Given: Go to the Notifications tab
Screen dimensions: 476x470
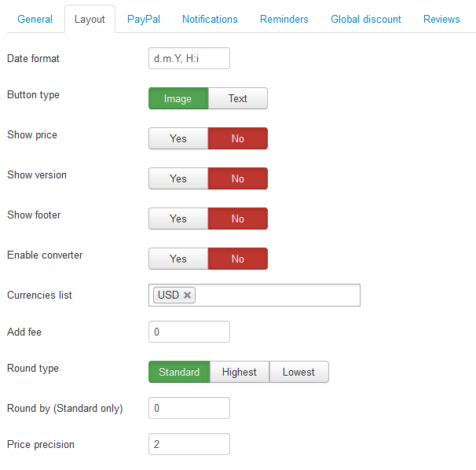Looking at the screenshot, I should pos(210,19).
